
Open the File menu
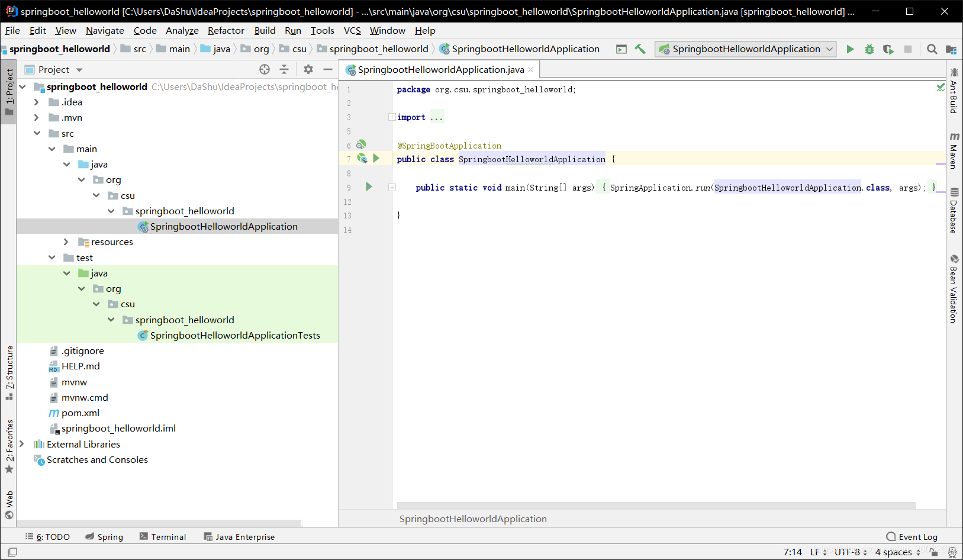(x=12, y=30)
